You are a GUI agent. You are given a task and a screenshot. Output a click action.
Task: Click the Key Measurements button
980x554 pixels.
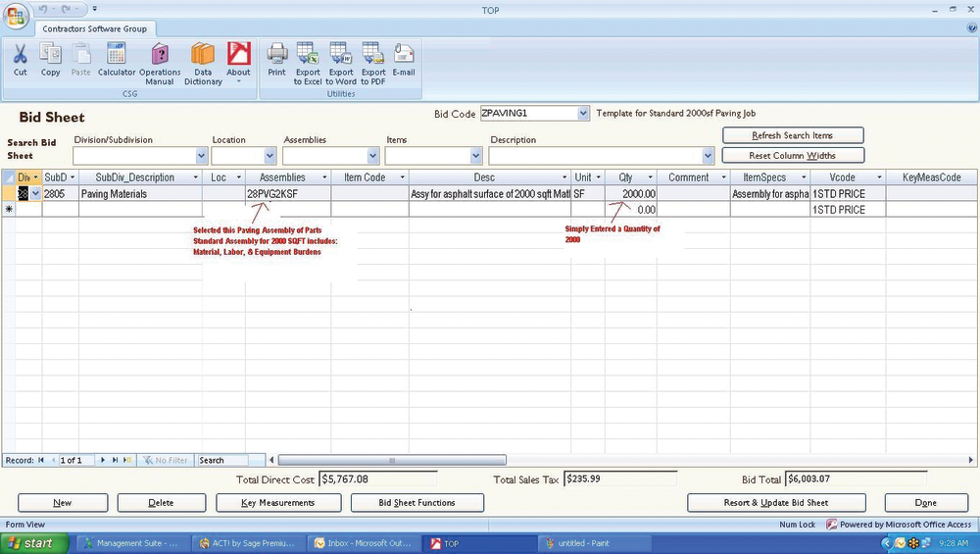(x=278, y=503)
